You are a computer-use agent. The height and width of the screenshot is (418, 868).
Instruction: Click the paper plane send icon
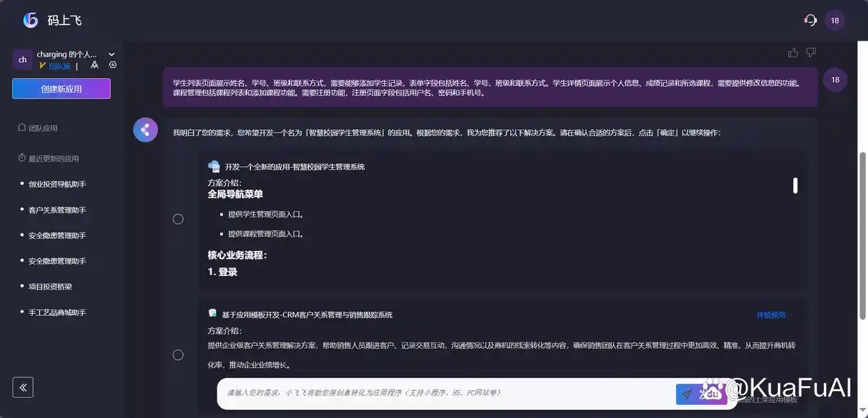pyautogui.click(x=686, y=394)
